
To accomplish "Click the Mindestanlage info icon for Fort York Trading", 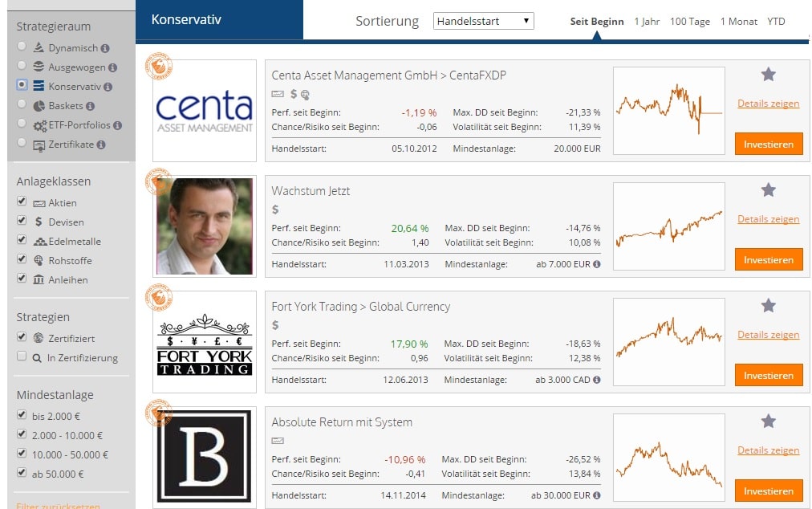I will (x=596, y=380).
